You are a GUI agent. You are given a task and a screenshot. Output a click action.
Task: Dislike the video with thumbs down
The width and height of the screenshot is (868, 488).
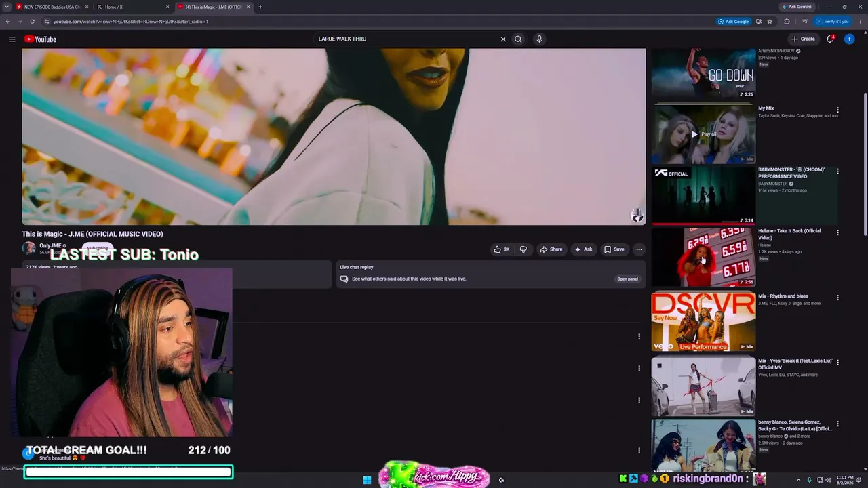tap(523, 249)
